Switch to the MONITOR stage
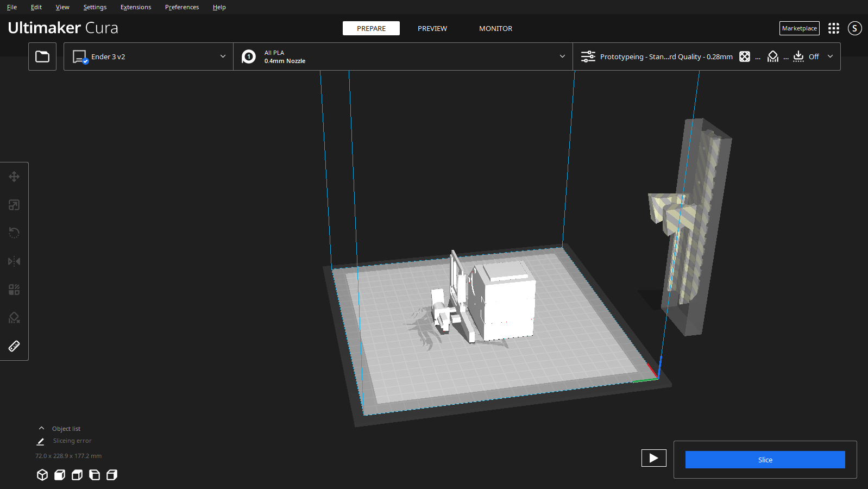 click(495, 28)
